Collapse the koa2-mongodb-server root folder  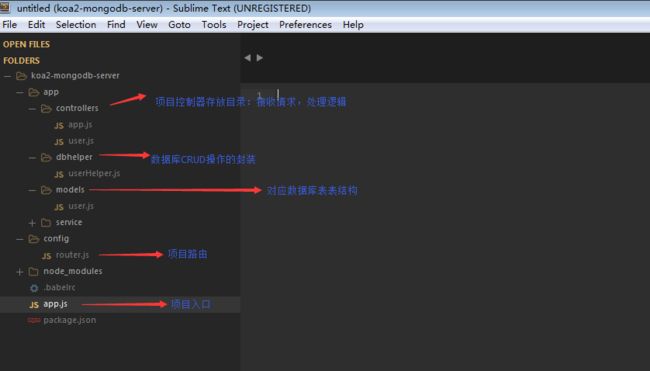click(x=7, y=76)
